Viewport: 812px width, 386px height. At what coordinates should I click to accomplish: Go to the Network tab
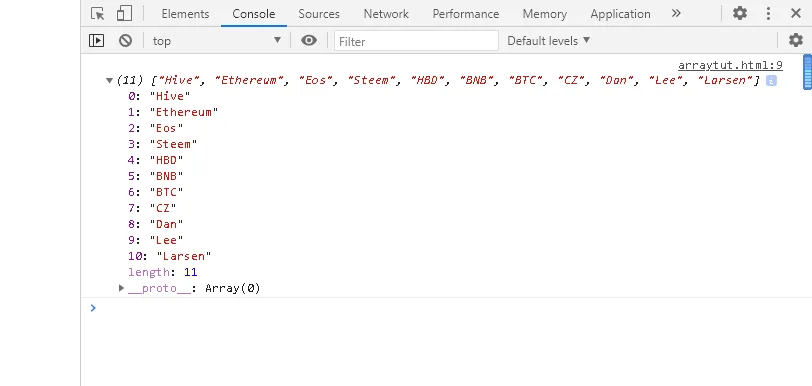386,14
